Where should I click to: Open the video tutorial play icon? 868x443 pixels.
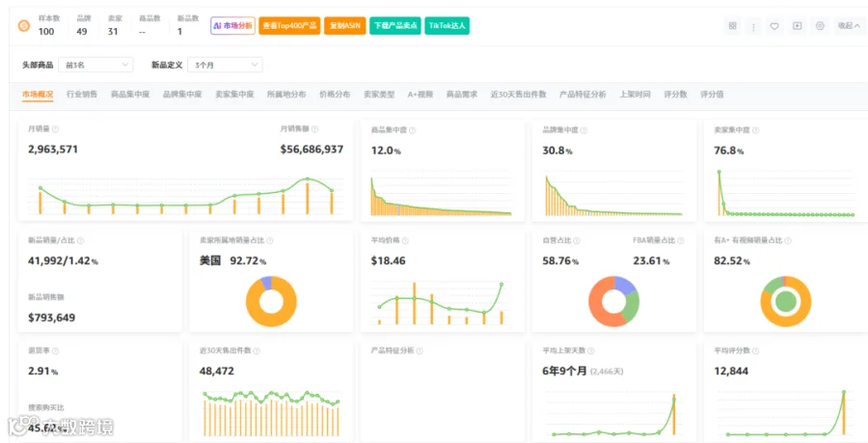tap(798, 26)
